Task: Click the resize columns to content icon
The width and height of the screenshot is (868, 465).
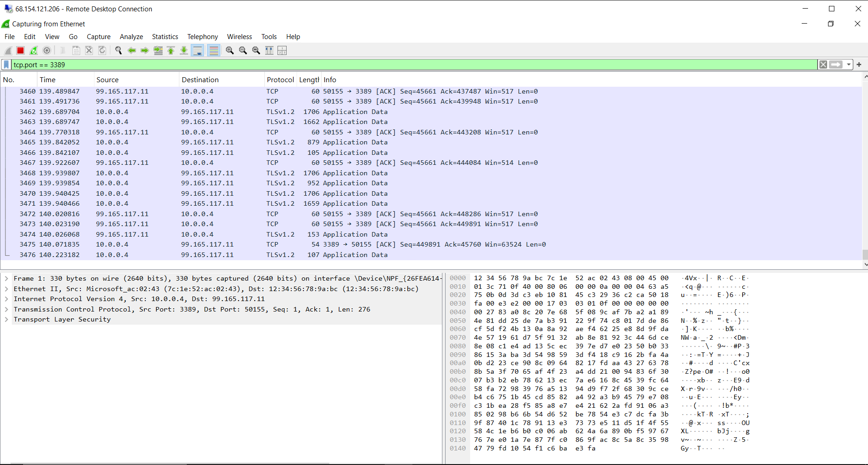Action: pyautogui.click(x=269, y=50)
